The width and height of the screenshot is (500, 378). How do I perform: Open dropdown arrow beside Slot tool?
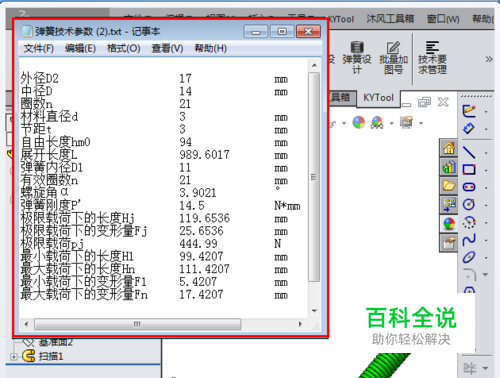pos(486,188)
